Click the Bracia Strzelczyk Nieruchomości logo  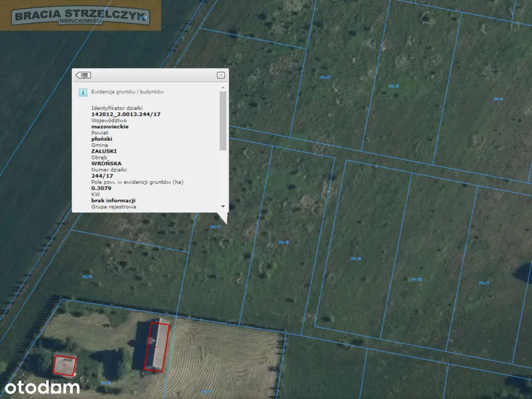coord(81,16)
